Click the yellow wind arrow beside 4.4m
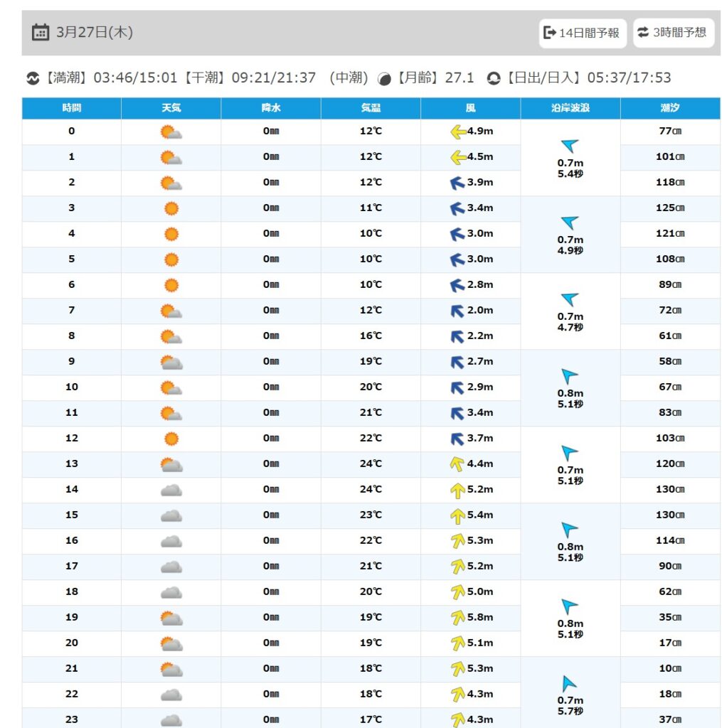722x728 pixels. (x=457, y=464)
